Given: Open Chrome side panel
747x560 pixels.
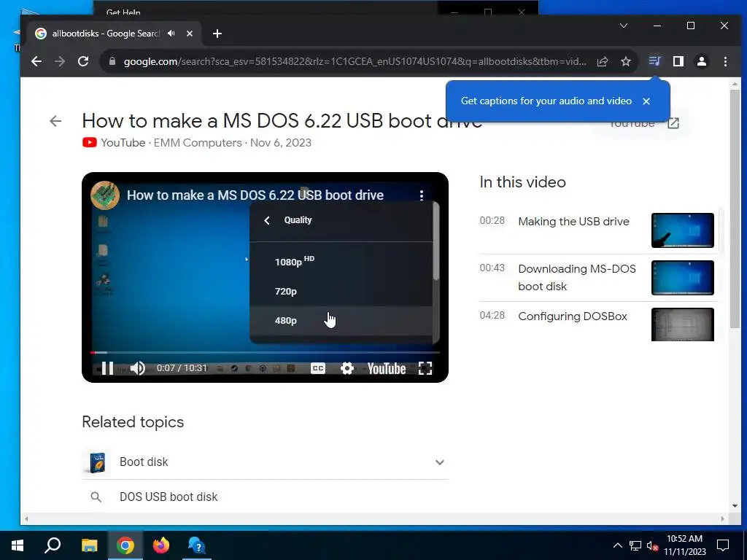Looking at the screenshot, I should coord(678,61).
